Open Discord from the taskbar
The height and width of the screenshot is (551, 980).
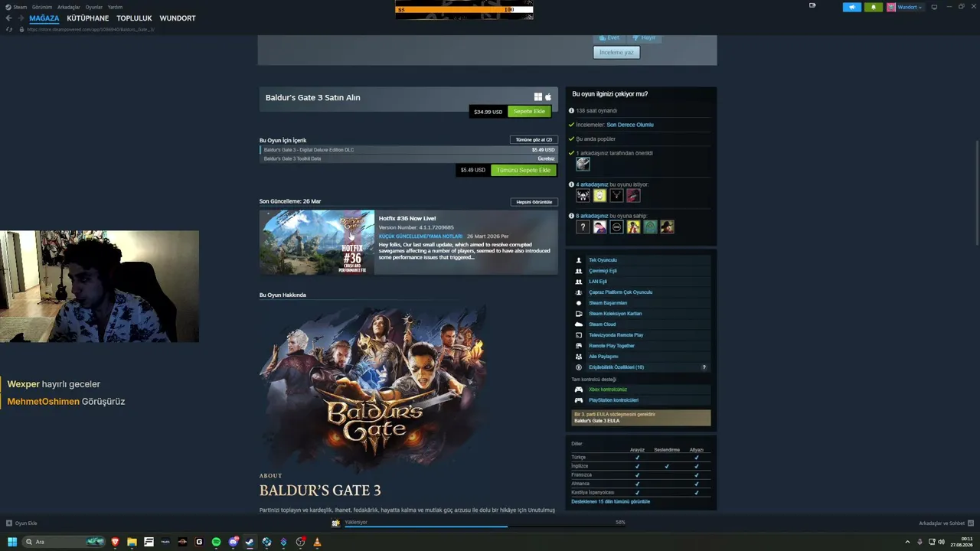(x=233, y=542)
